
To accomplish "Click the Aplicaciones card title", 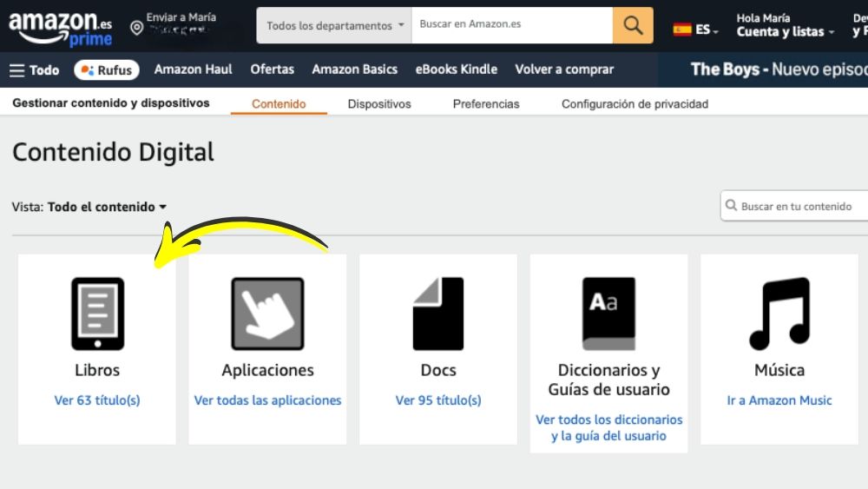I will click(x=267, y=370).
